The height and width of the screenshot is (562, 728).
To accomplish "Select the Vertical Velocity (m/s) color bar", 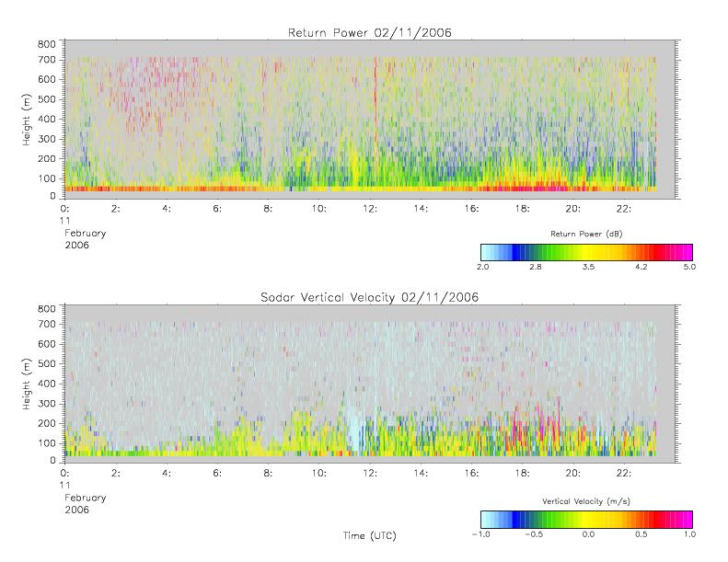I will coord(586,520).
